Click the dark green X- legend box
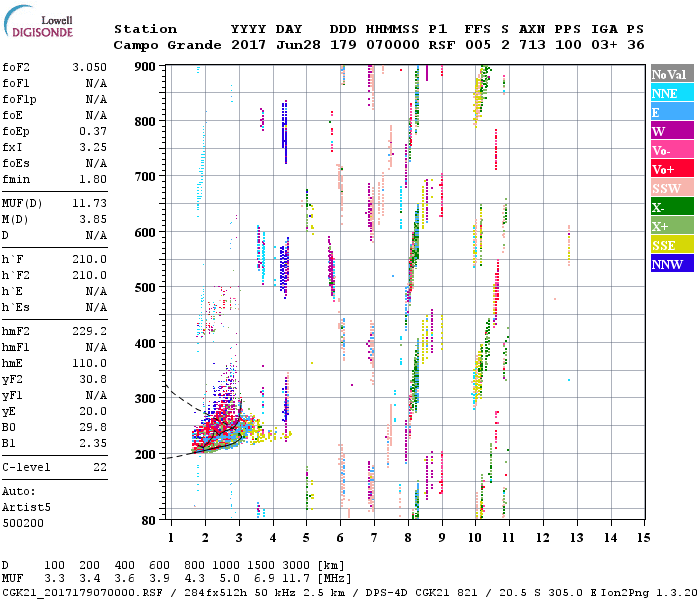This screenshot has height=600, width=700. (669, 208)
